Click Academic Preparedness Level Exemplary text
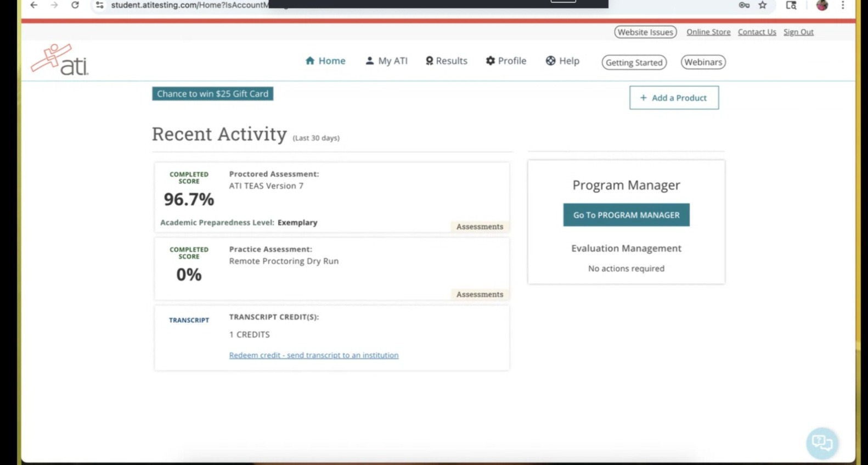 [x=239, y=222]
